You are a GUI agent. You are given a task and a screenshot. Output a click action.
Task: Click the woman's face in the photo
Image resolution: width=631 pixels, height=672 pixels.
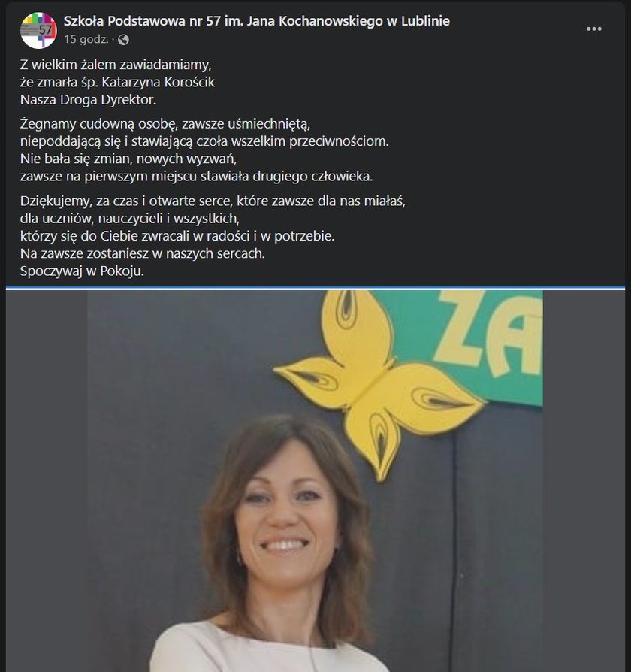[x=286, y=510]
